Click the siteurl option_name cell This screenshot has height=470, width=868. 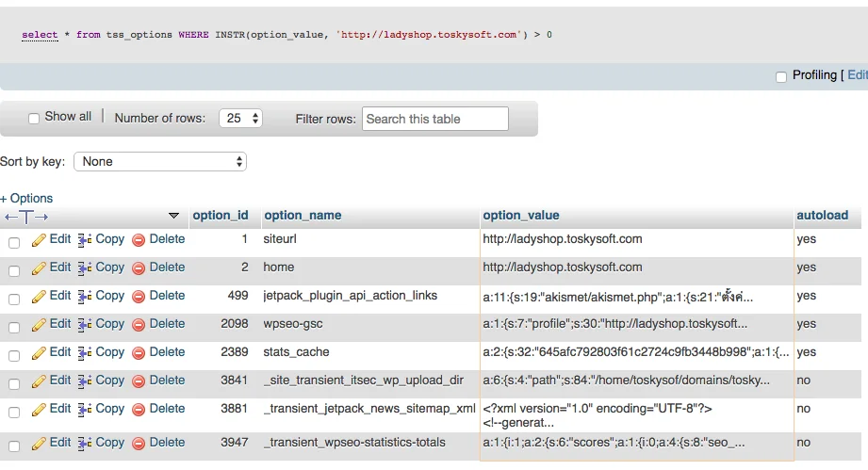[x=280, y=239]
